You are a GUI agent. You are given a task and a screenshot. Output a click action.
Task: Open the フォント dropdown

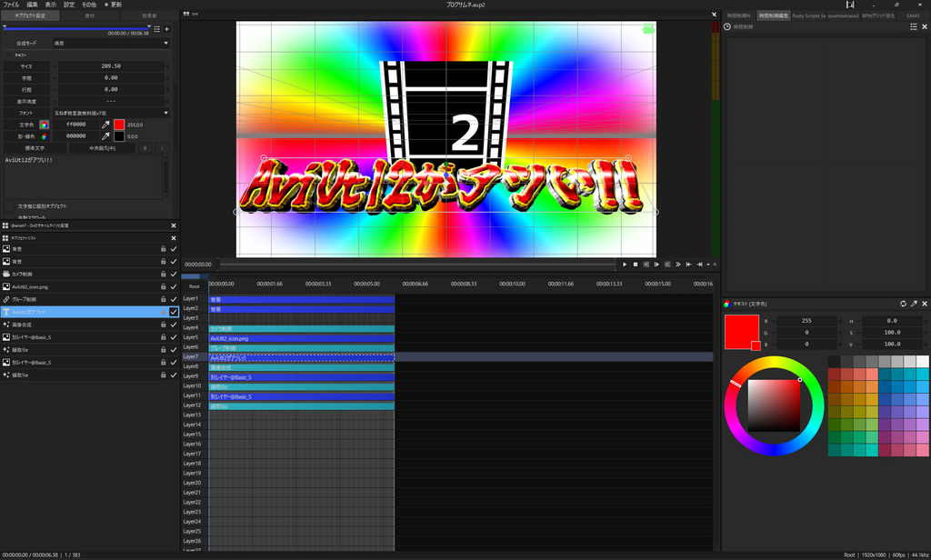pyautogui.click(x=111, y=113)
